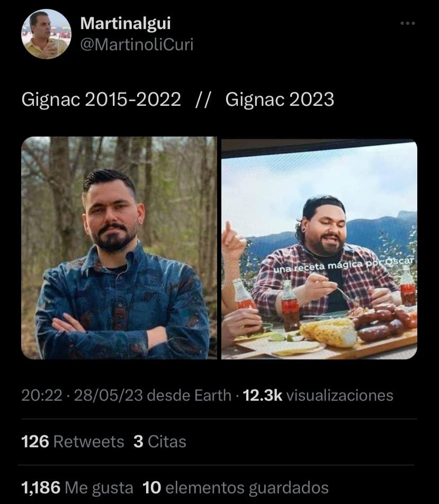Click the 20:22 · 28/05/23 timestamp
Image resolution: width=439 pixels, height=504 pixels.
(77, 395)
